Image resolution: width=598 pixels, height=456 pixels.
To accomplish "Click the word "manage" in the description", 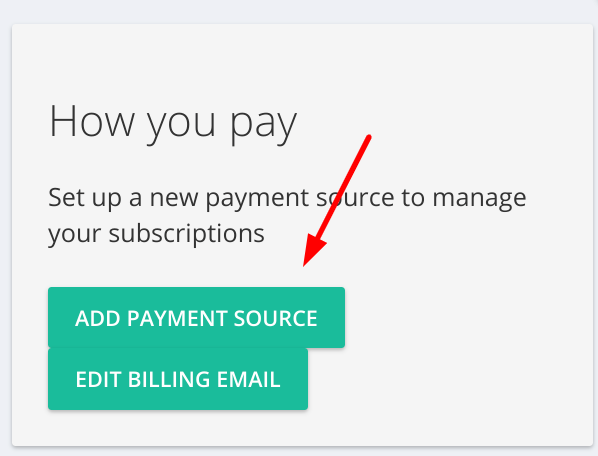I will [x=479, y=199].
